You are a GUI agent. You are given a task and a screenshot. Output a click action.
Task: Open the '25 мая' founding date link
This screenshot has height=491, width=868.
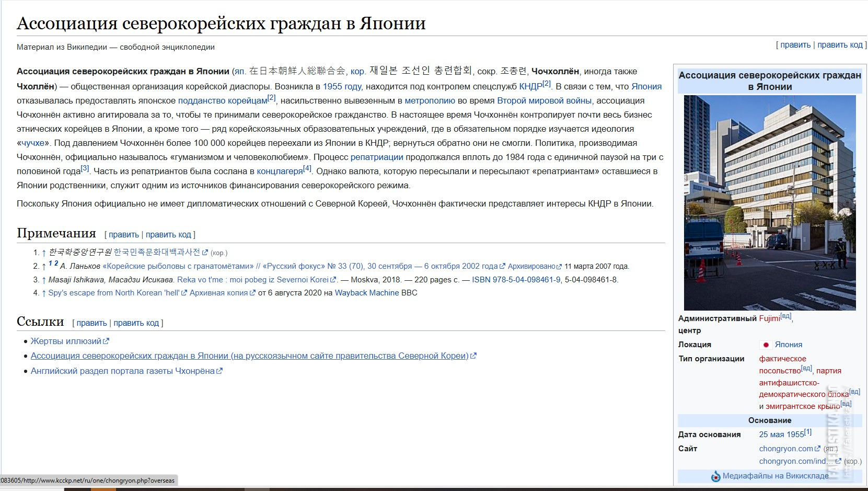tap(772, 435)
